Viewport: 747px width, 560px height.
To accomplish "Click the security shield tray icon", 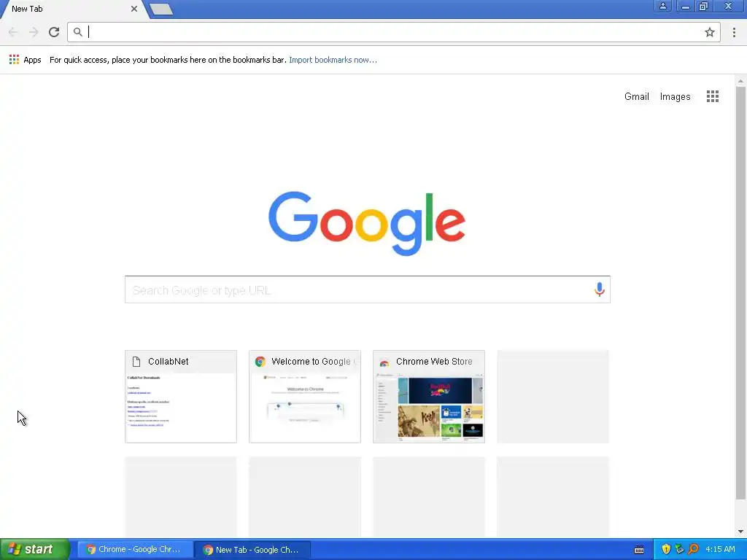I will (666, 549).
